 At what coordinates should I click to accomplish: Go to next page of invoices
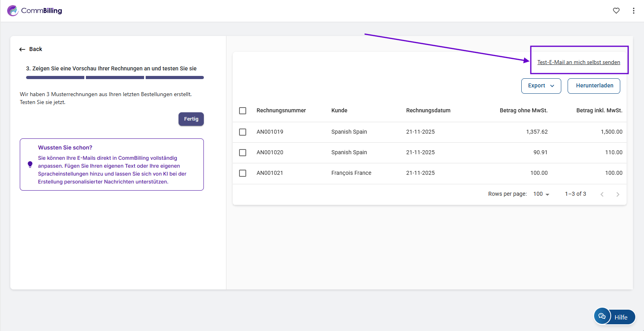point(617,194)
